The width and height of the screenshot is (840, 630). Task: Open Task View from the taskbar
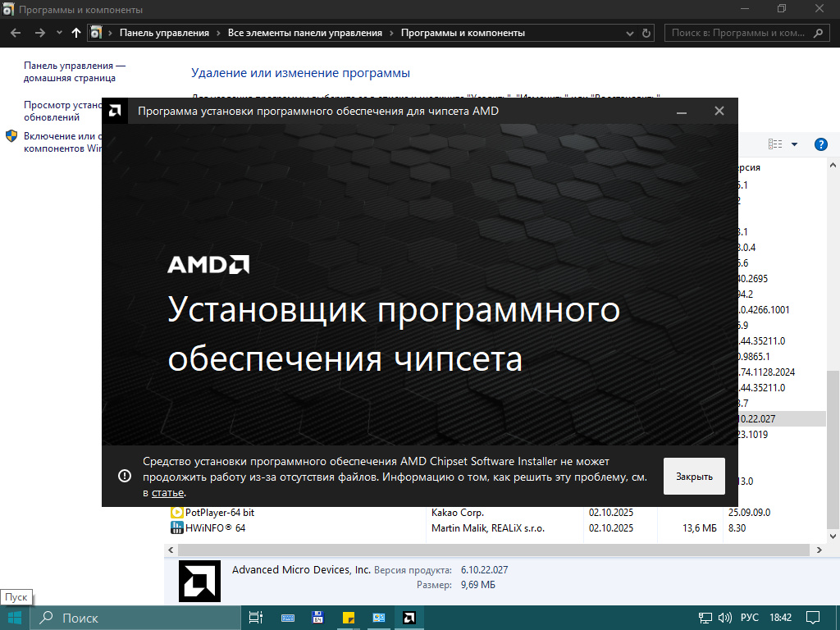click(x=256, y=618)
